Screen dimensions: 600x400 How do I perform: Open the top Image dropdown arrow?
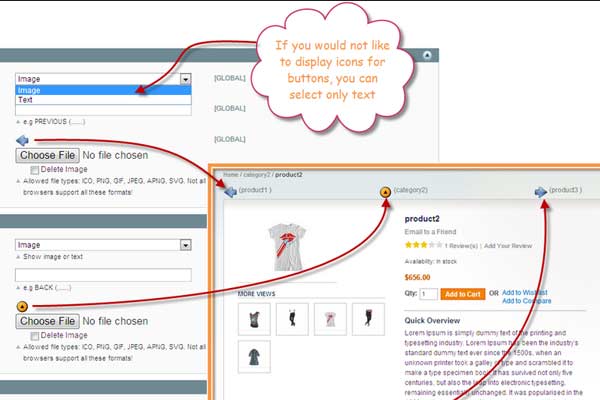(x=186, y=79)
